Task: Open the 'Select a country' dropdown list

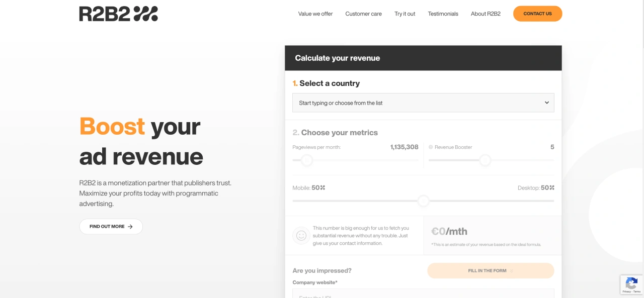Action: click(423, 103)
